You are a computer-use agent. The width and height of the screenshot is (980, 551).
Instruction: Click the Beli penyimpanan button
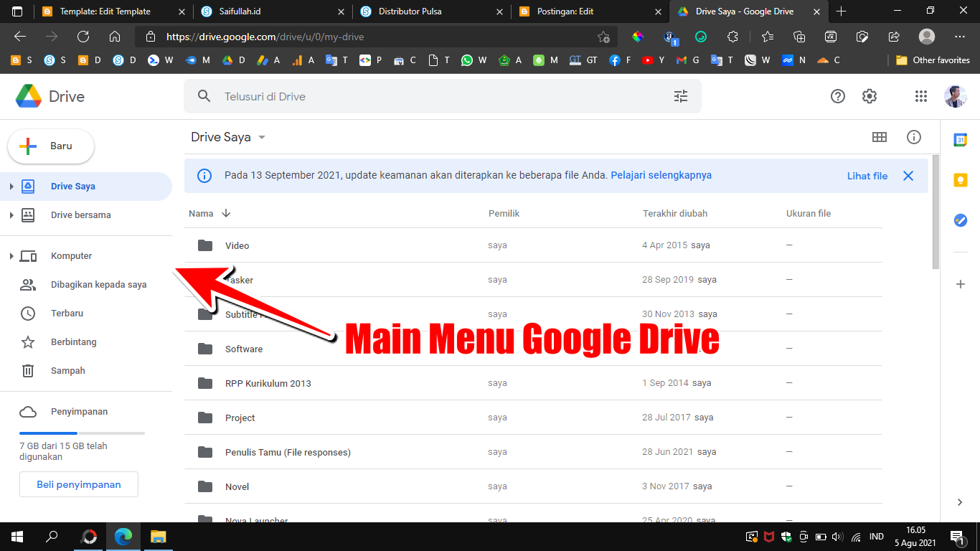(79, 484)
